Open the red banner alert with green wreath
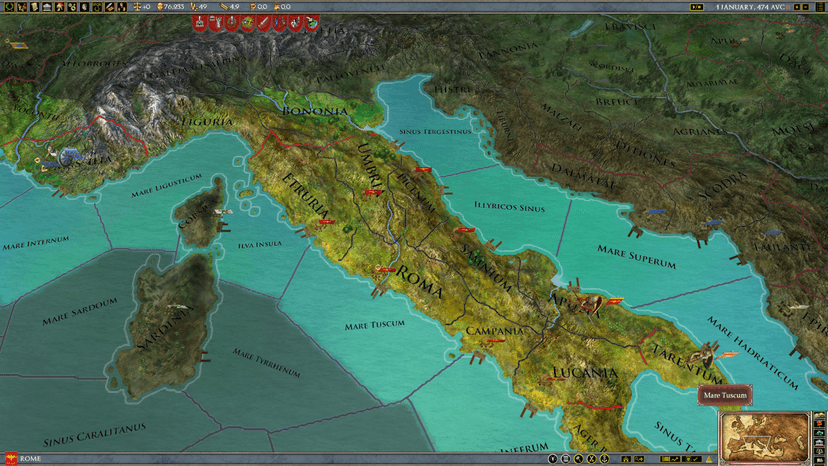The image size is (828, 466). [x=231, y=22]
